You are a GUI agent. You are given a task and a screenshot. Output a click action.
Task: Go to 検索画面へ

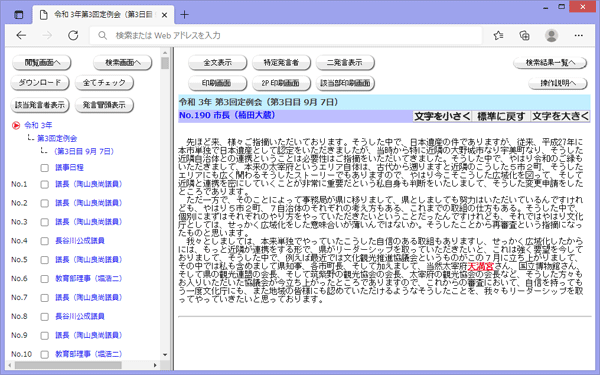[x=122, y=63]
